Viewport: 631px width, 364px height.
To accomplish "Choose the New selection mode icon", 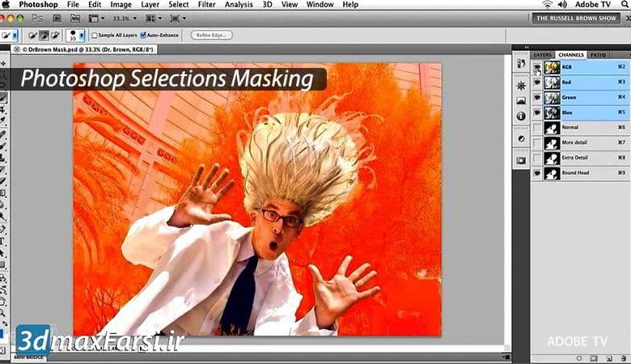I will pyautogui.click(x=33, y=36).
